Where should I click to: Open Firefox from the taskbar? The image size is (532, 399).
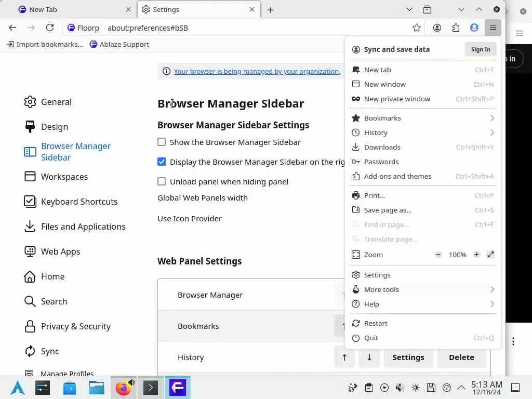[x=124, y=388]
